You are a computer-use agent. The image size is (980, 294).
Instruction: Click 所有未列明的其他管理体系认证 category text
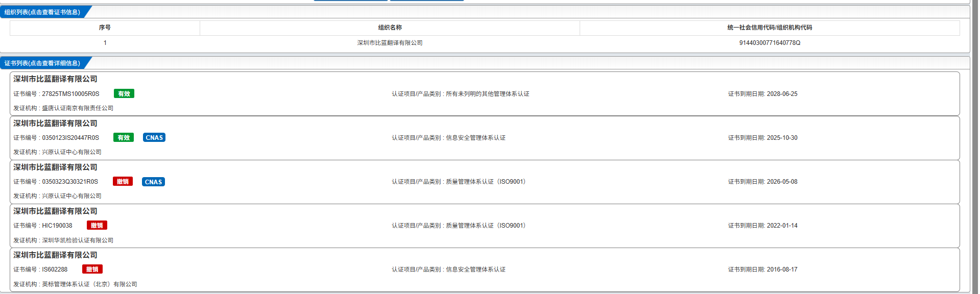coord(487,94)
